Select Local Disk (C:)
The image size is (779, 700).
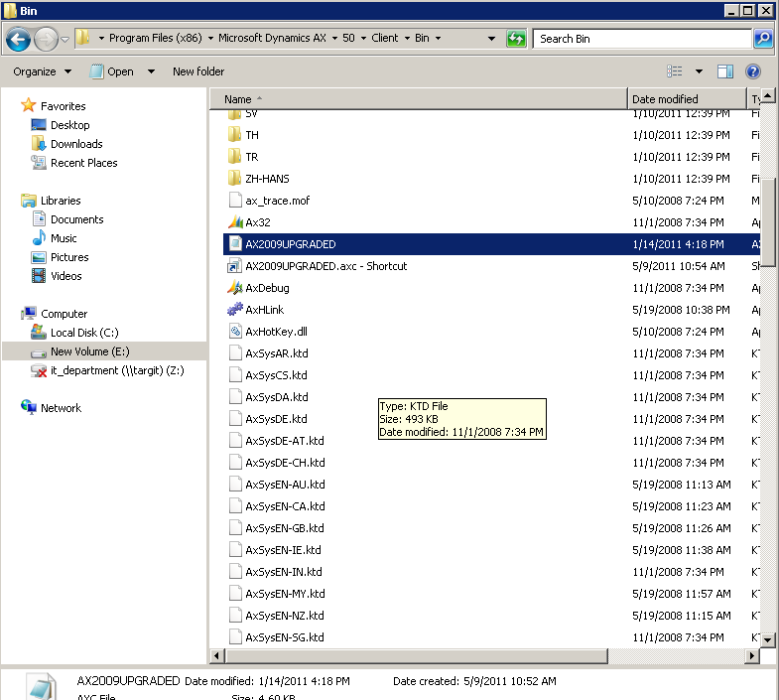pyautogui.click(x=84, y=333)
